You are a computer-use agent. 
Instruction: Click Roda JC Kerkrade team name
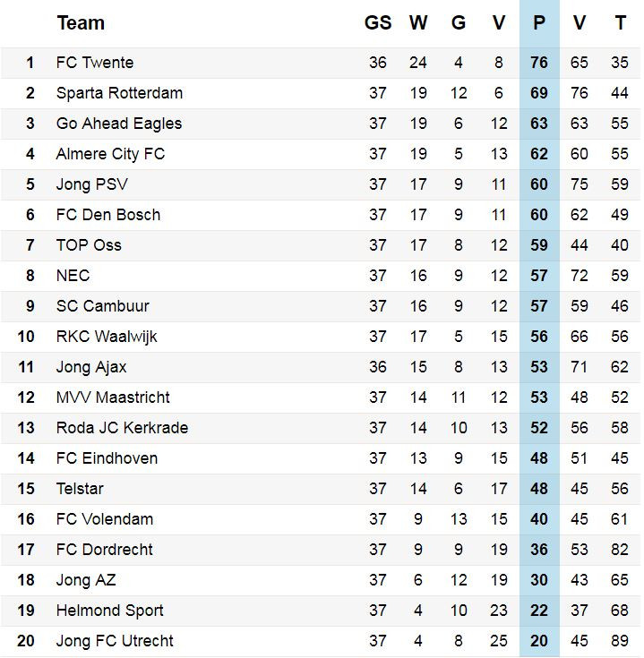pyautogui.click(x=122, y=428)
